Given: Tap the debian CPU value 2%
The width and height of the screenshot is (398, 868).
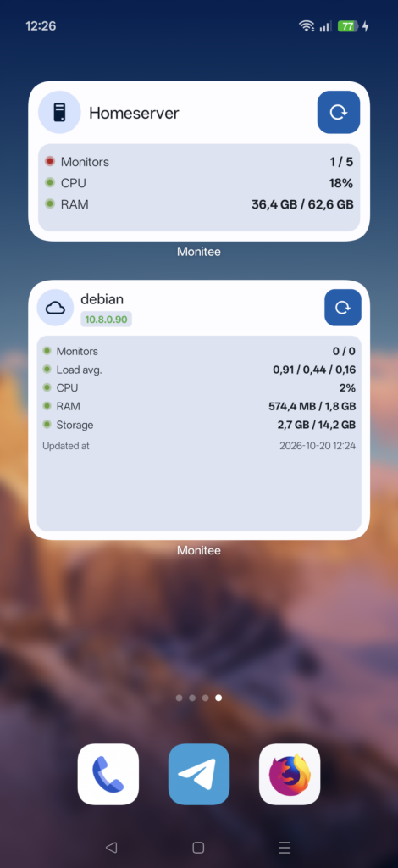Looking at the screenshot, I should [348, 387].
